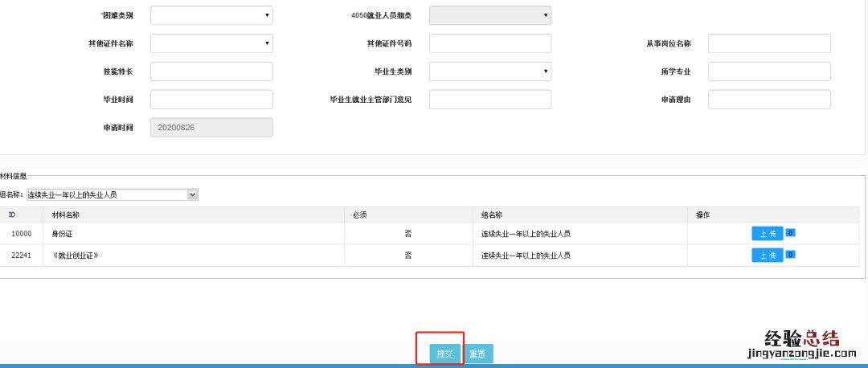868x368 pixels.
Task: Focus the 从事岗位名称 text box
Action: (x=768, y=43)
